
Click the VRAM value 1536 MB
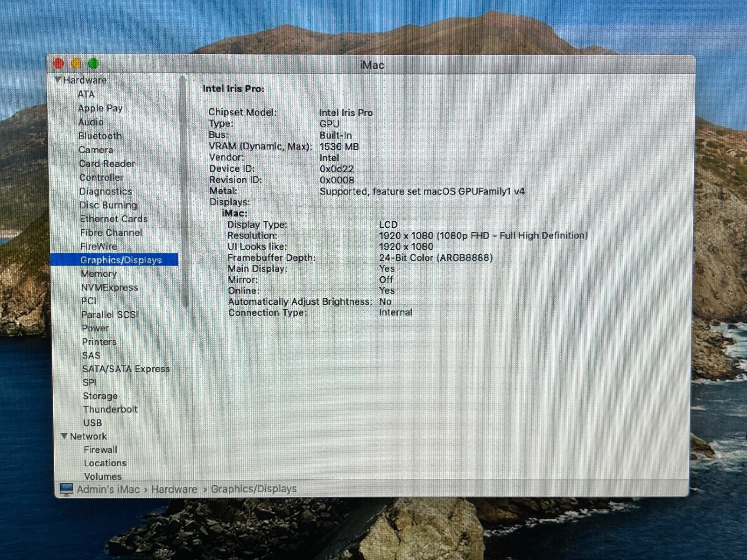[x=339, y=147]
